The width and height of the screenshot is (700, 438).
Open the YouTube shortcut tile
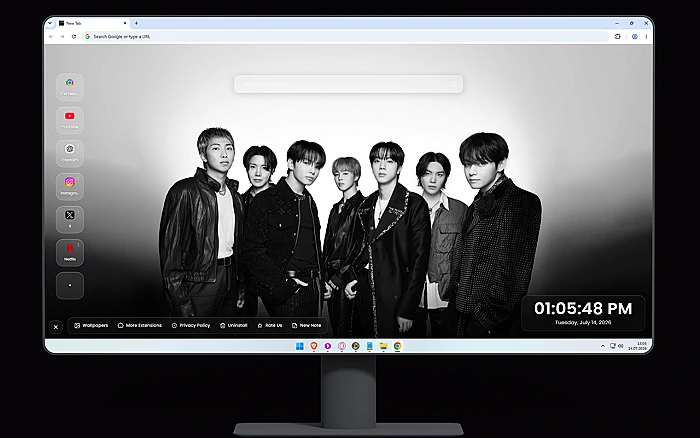[x=70, y=120]
